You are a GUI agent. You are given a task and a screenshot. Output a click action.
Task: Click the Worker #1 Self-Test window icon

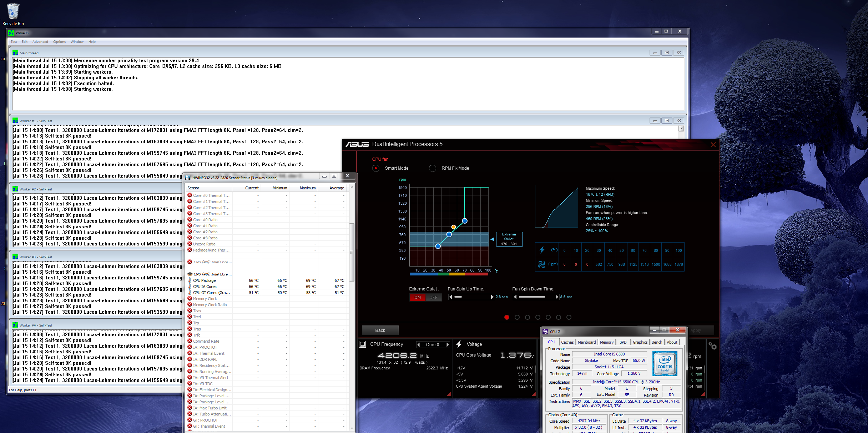coord(15,121)
